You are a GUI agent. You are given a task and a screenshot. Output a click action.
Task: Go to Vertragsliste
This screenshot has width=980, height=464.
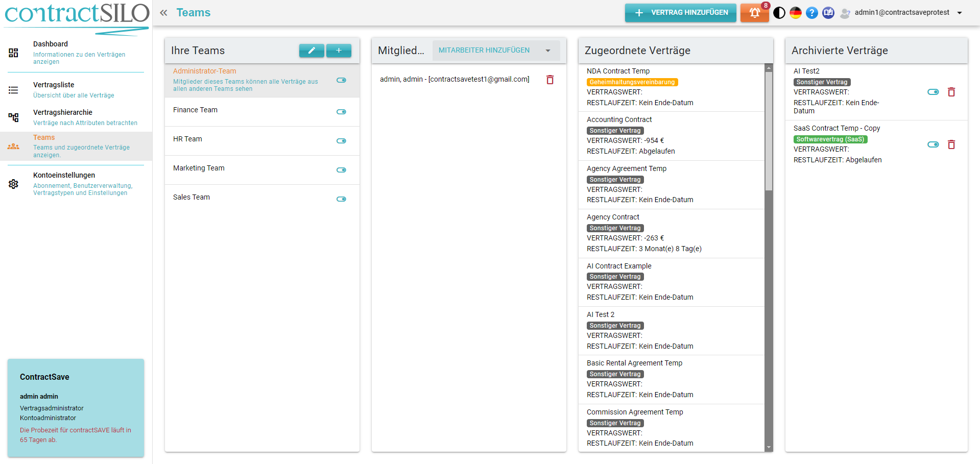tap(76, 90)
